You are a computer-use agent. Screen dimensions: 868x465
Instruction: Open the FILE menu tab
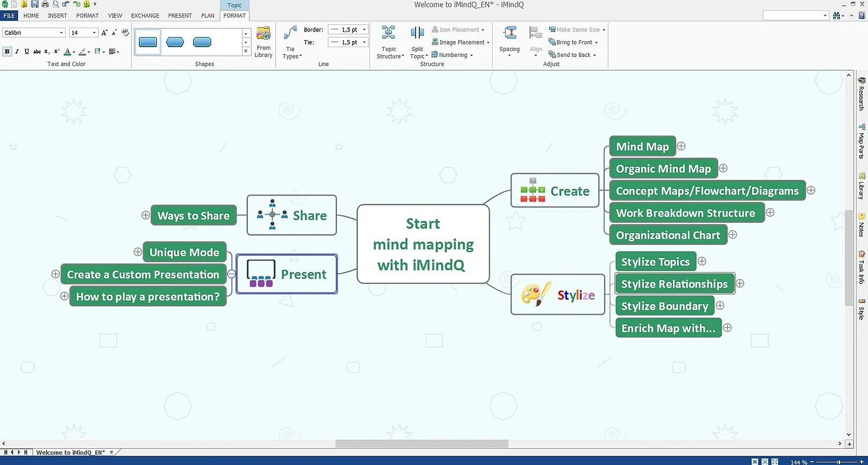[9, 16]
